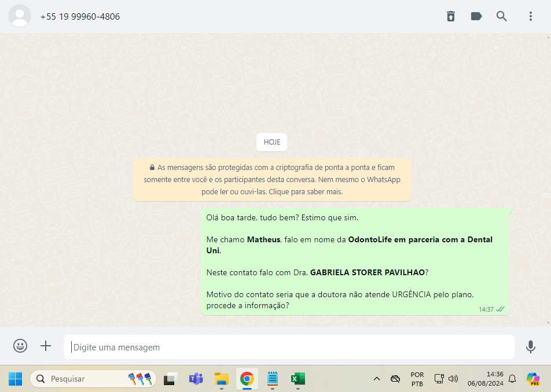Open the contact profile picture avatar

pos(20,16)
